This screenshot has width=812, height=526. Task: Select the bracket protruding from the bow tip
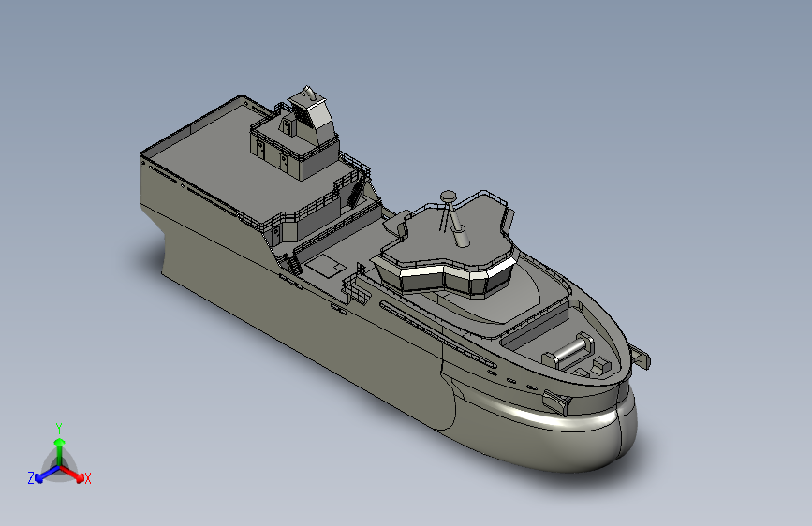click(x=642, y=357)
